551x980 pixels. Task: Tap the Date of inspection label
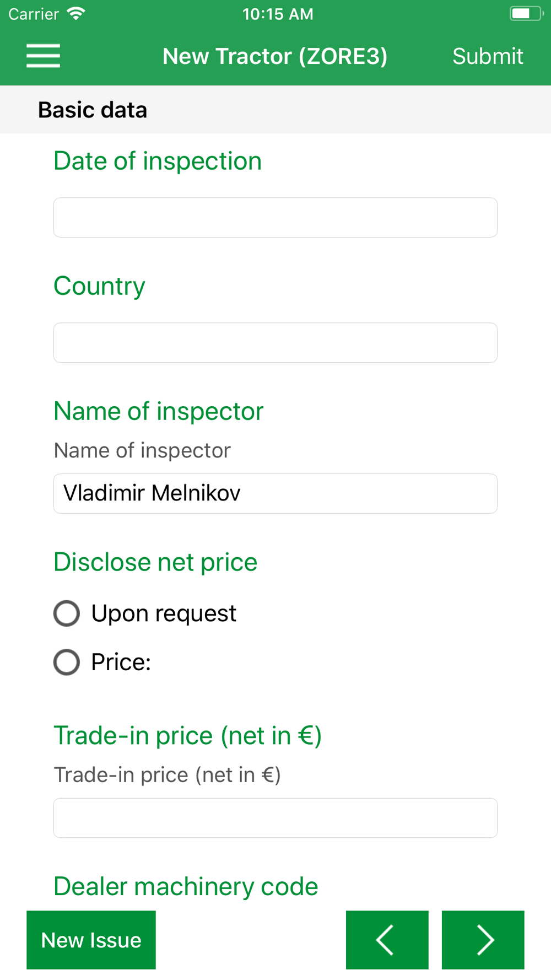tap(158, 161)
